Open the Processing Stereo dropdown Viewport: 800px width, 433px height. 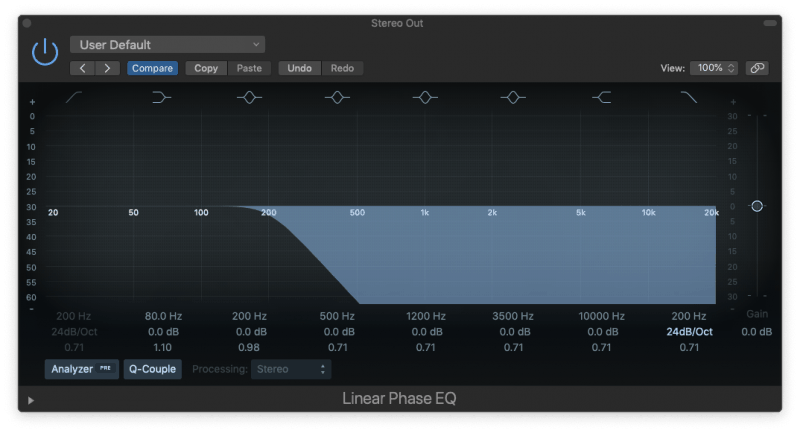point(291,369)
